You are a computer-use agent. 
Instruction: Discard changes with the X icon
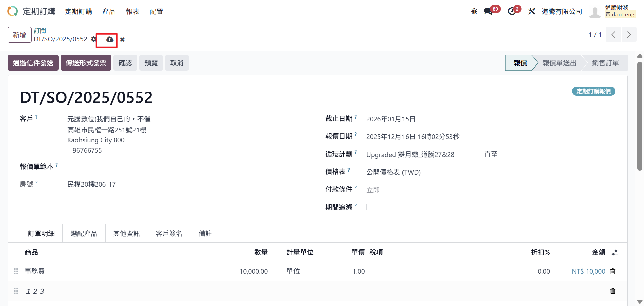122,40
